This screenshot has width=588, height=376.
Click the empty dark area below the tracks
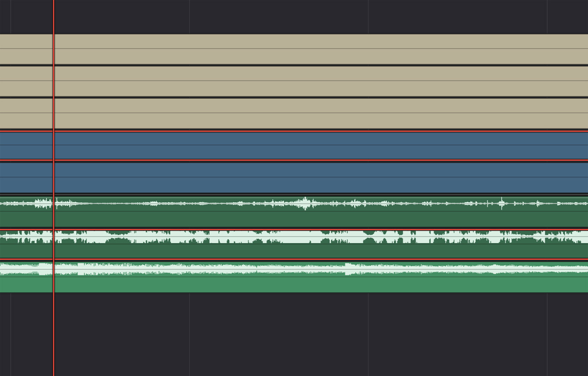click(x=294, y=335)
